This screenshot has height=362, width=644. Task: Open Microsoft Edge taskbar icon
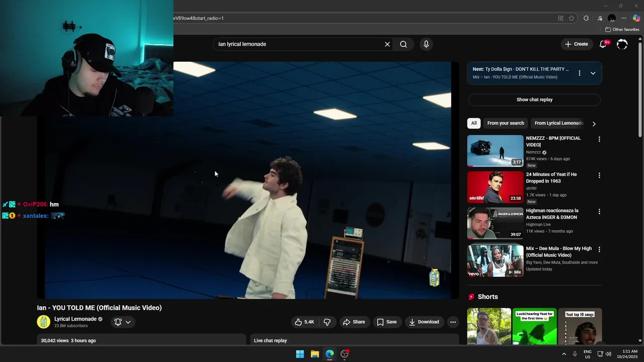point(330,354)
